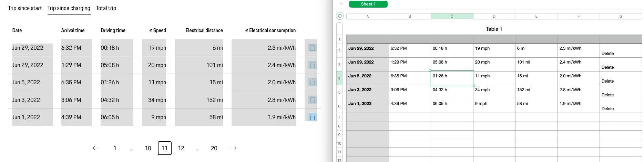The width and height of the screenshot is (644, 162).
Task: Select column E header in spreadsheet
Action: click(x=536, y=16)
